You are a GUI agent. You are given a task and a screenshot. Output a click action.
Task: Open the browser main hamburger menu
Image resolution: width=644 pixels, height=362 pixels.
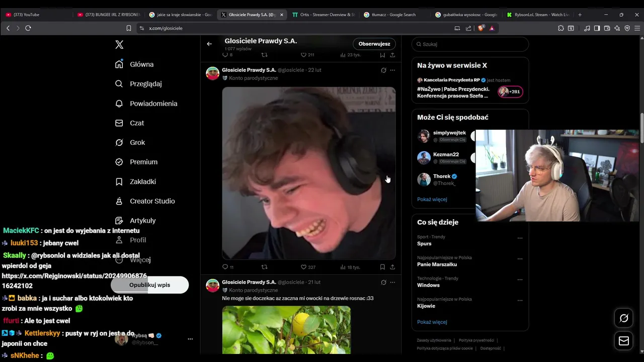[x=637, y=28]
